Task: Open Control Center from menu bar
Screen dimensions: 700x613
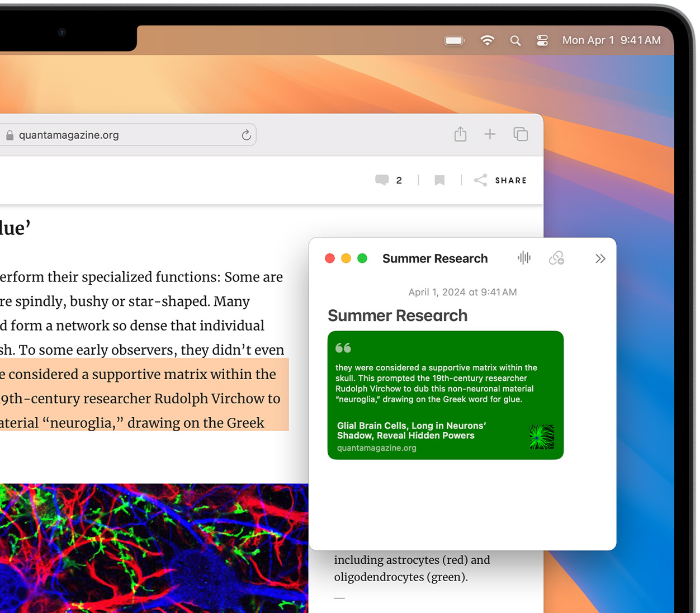Action: point(542,40)
